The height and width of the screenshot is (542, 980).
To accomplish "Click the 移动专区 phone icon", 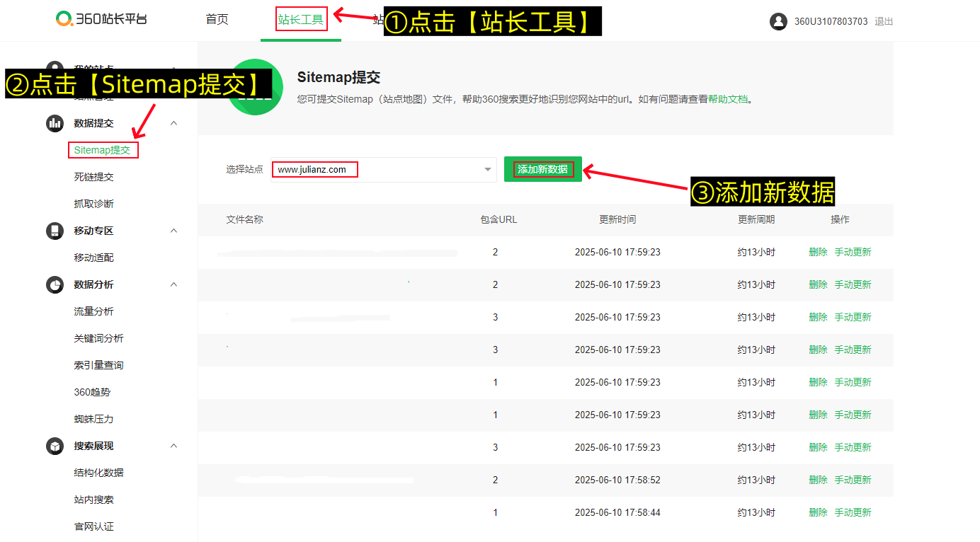I will point(55,230).
